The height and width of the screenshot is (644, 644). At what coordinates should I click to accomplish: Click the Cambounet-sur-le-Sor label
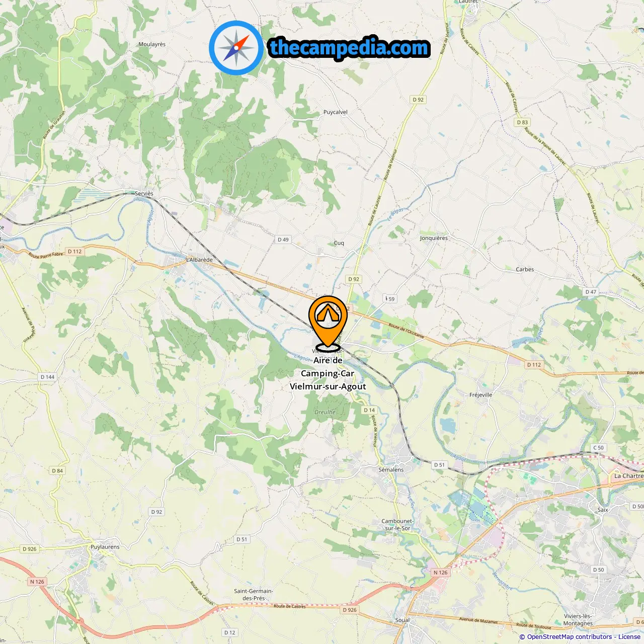397,525
